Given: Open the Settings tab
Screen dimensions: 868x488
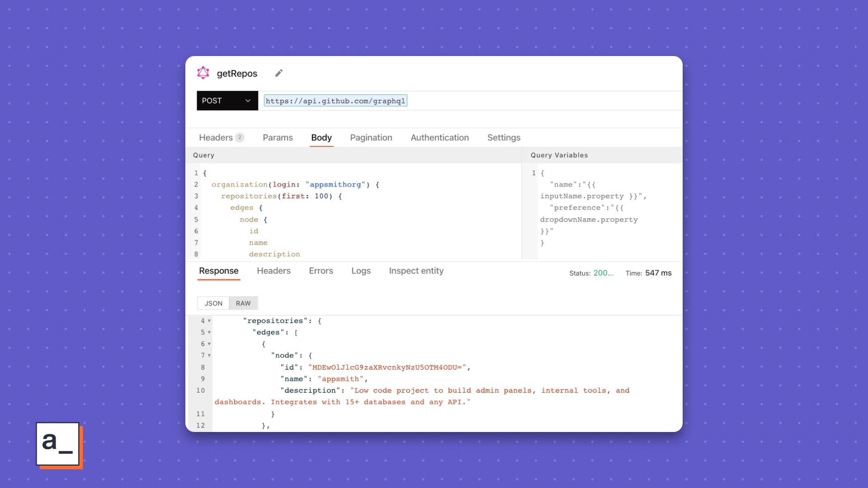Looking at the screenshot, I should coord(504,137).
